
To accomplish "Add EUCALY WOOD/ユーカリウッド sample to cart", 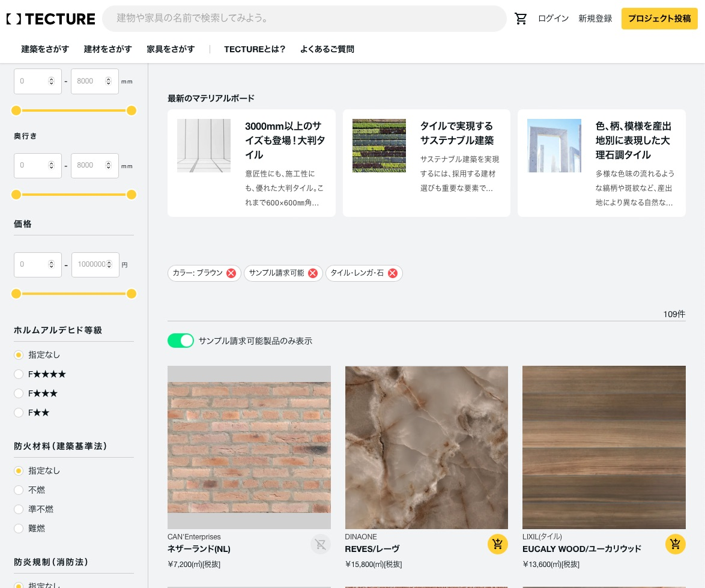I will click(x=675, y=544).
